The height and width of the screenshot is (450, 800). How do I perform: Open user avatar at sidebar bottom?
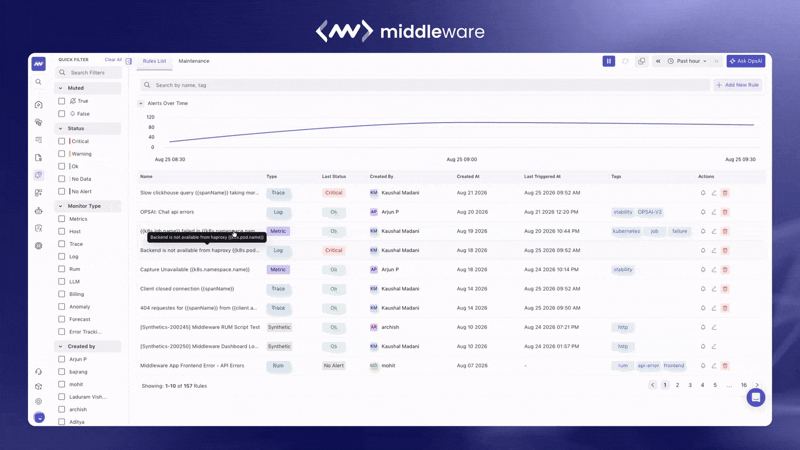(x=39, y=417)
